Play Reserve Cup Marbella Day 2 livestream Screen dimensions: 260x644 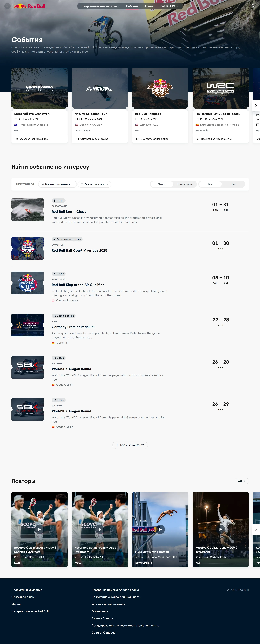[221, 529]
